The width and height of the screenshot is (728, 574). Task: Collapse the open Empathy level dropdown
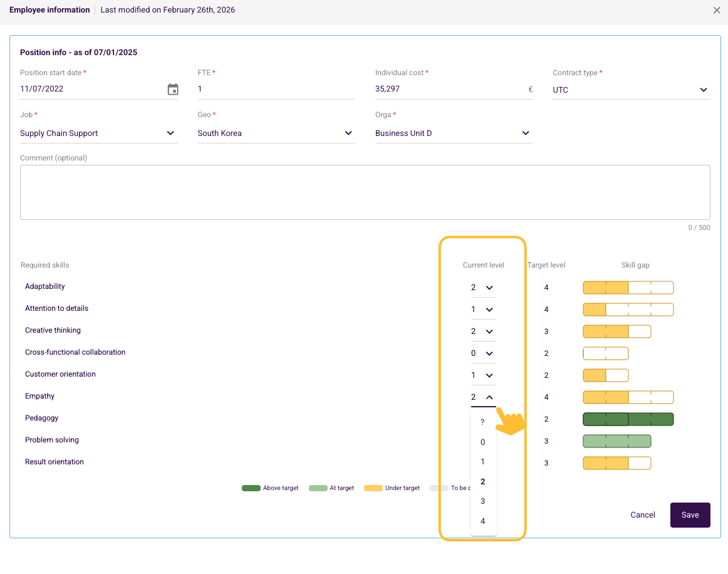(x=489, y=397)
